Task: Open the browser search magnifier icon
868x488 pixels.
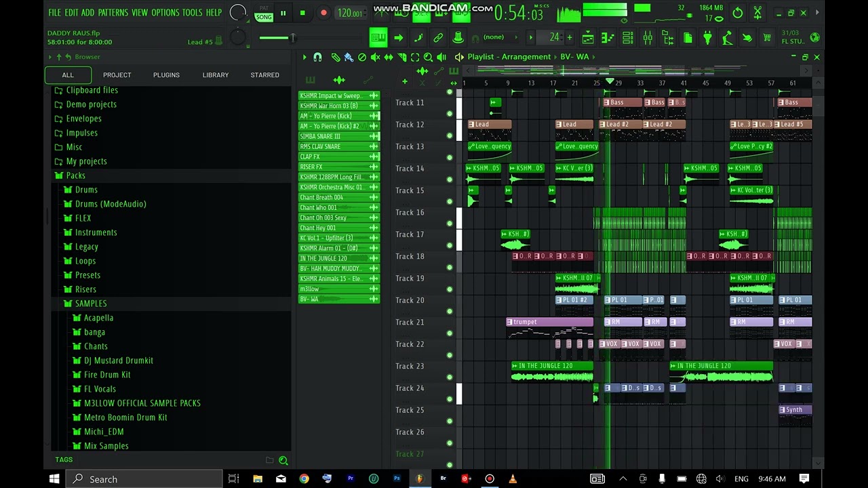Action: pos(283,460)
